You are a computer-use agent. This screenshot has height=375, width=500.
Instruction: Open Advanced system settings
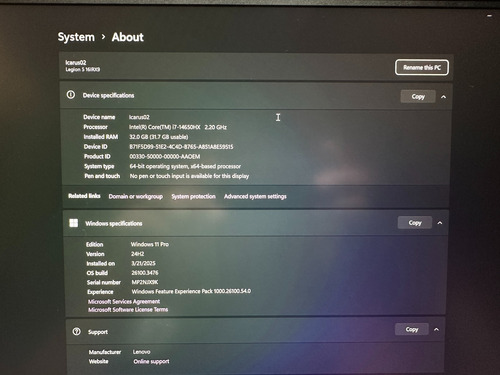tap(255, 196)
